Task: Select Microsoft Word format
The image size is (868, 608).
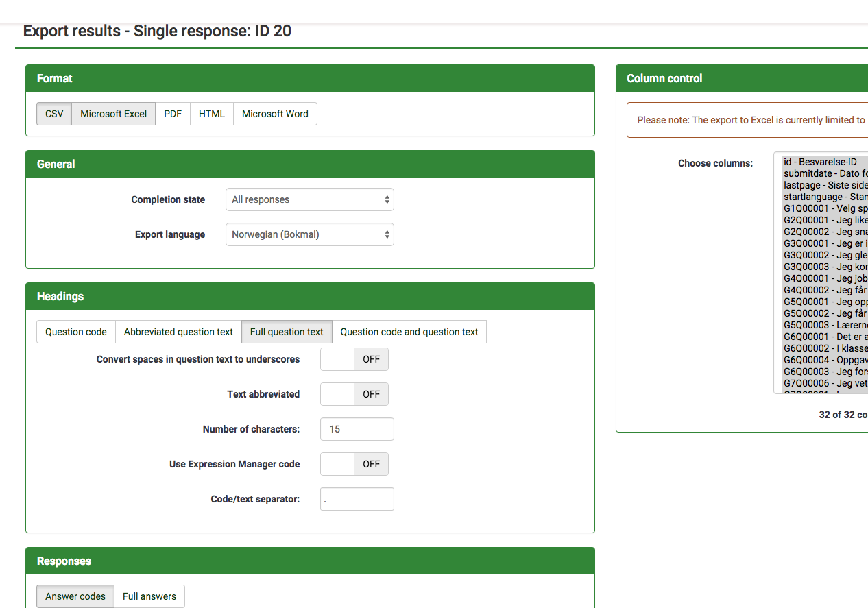Action: point(275,114)
